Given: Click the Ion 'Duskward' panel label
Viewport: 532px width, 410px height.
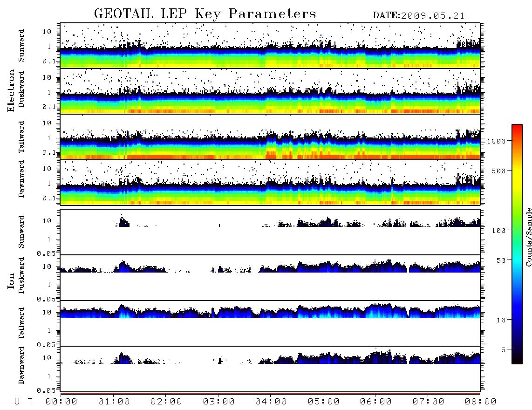Looking at the screenshot, I should pos(21,275).
